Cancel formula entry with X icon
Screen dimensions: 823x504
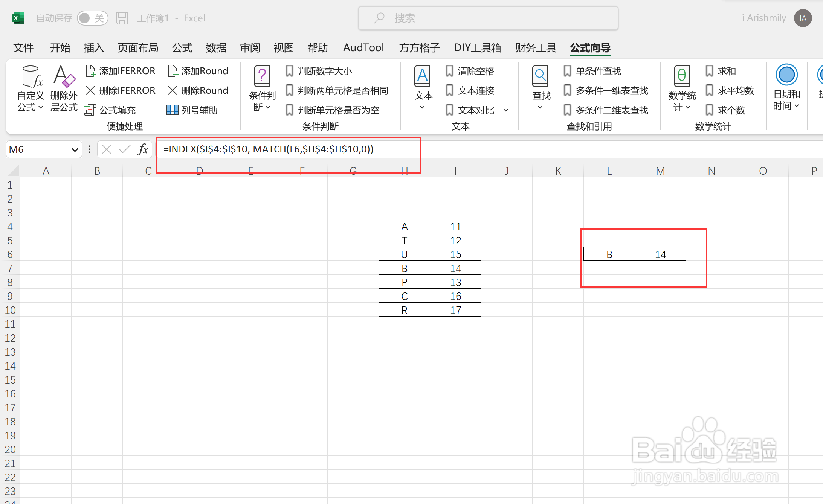point(107,149)
